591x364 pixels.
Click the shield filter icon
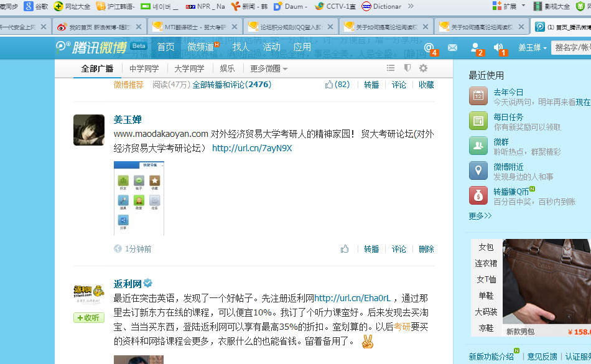click(x=407, y=68)
